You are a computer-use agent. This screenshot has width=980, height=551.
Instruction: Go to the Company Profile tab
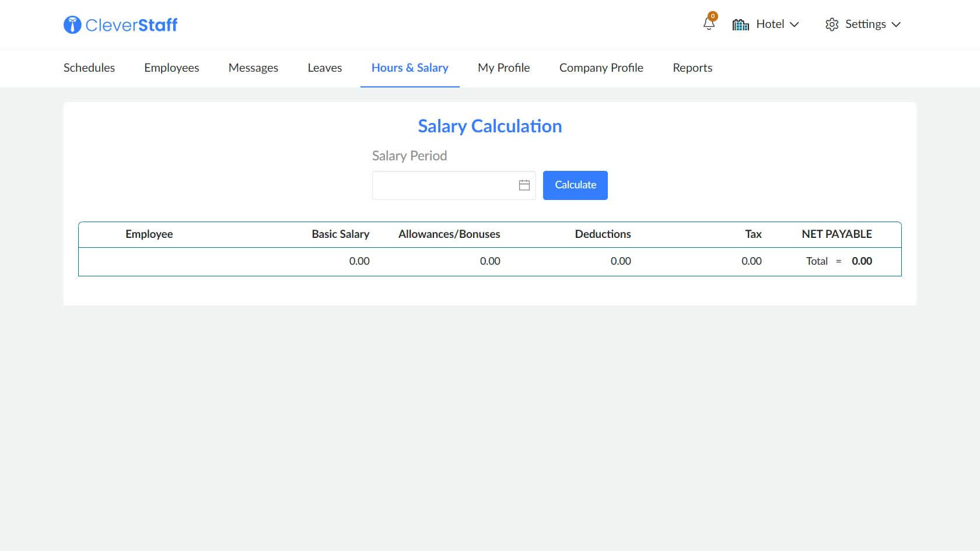[601, 68]
